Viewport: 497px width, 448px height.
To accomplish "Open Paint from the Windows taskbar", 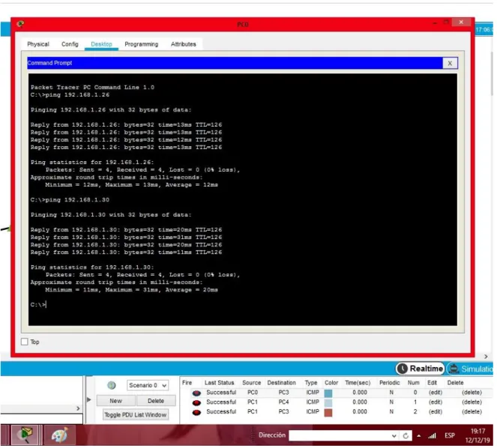I will coord(59,435).
